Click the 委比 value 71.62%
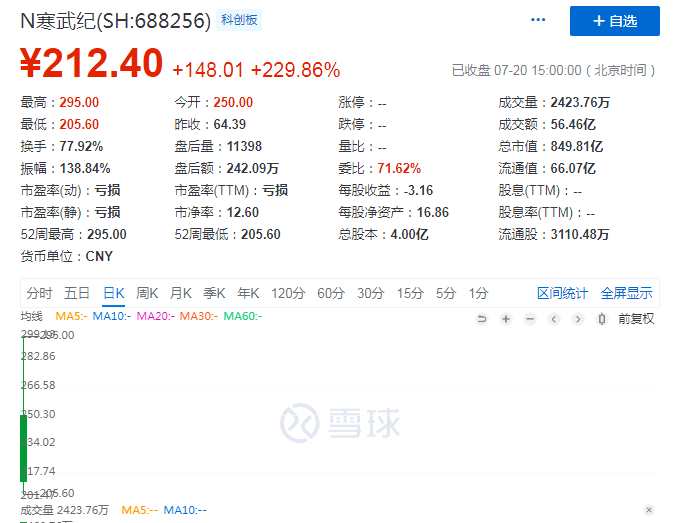This screenshot has height=523, width=693. [399, 168]
